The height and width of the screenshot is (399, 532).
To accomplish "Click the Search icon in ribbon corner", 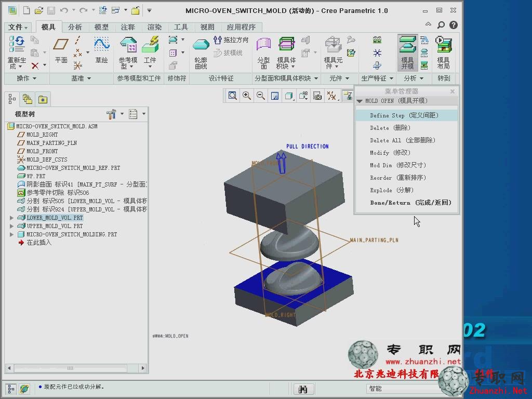I will point(441,25).
